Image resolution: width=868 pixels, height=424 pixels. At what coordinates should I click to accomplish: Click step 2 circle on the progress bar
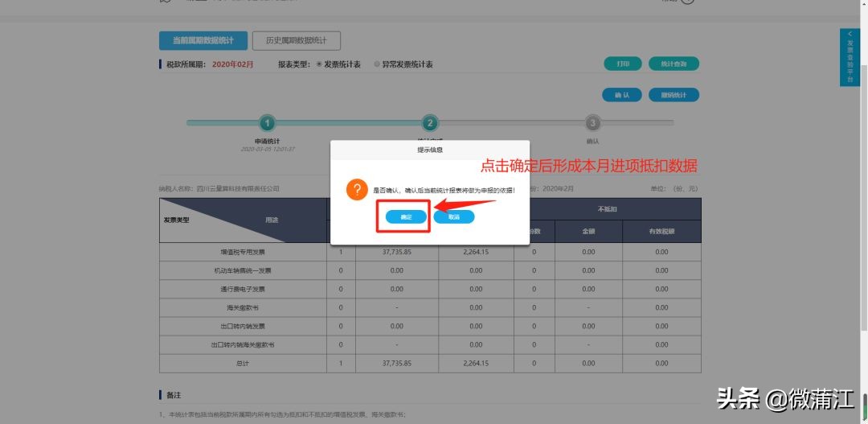point(429,122)
